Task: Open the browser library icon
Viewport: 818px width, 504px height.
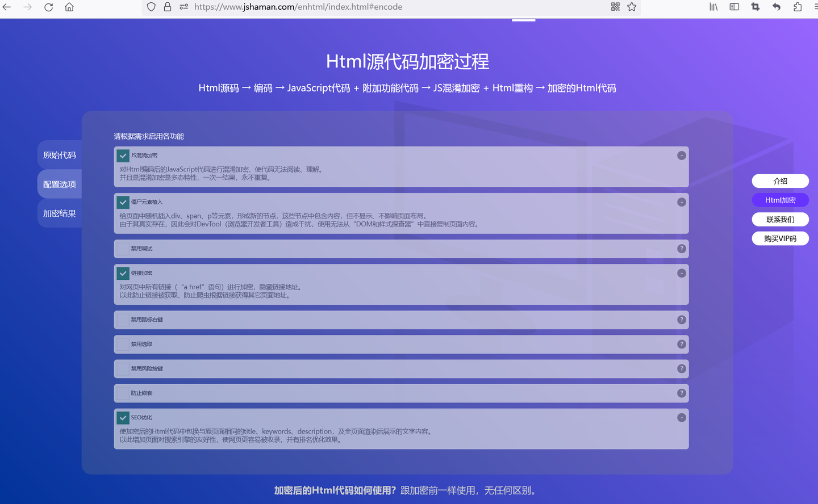Action: click(713, 7)
